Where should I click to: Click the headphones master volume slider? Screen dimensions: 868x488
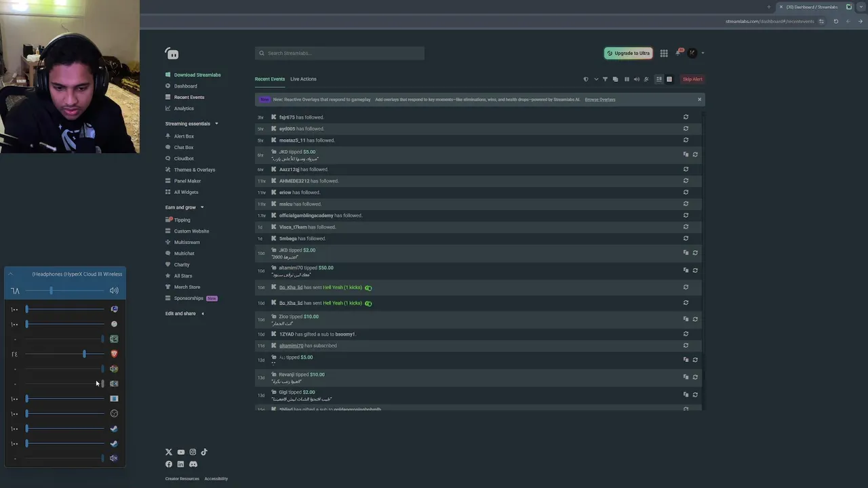(x=51, y=291)
